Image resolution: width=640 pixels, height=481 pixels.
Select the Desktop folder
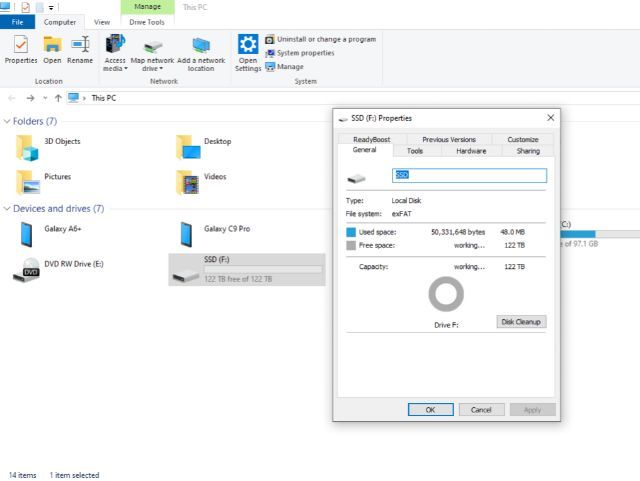tap(204, 147)
